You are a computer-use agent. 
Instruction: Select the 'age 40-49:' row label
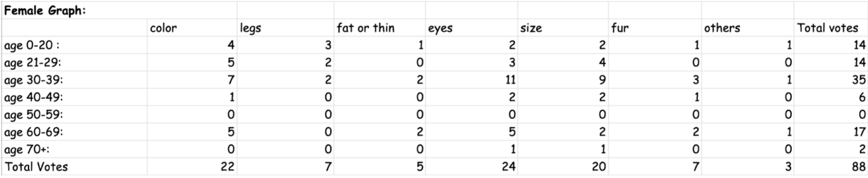coord(34,97)
